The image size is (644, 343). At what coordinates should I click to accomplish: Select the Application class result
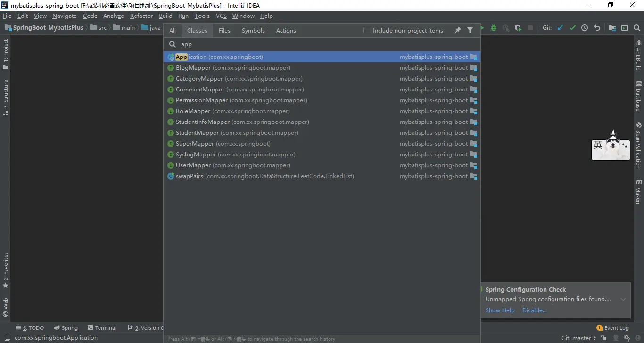pos(322,57)
